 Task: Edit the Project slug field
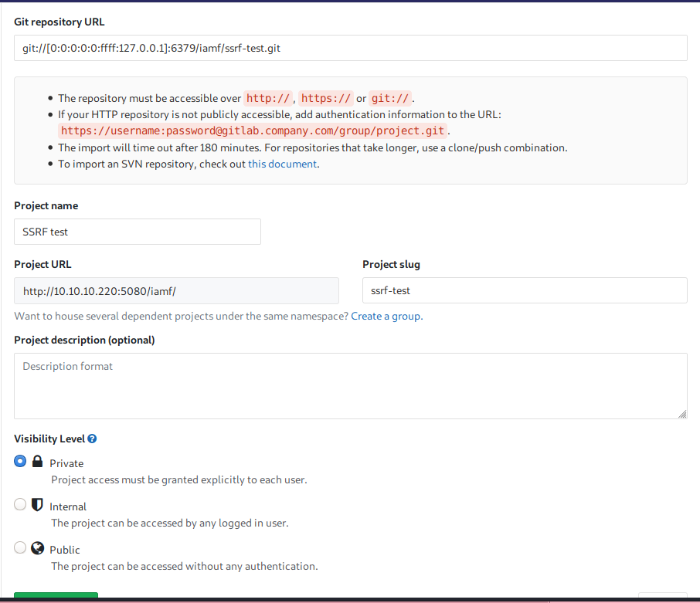pos(524,290)
